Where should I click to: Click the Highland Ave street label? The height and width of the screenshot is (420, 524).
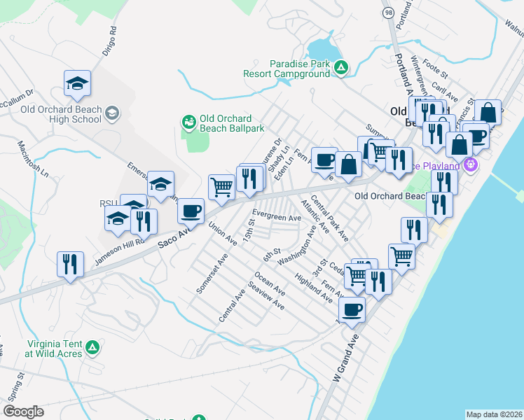[313, 288]
